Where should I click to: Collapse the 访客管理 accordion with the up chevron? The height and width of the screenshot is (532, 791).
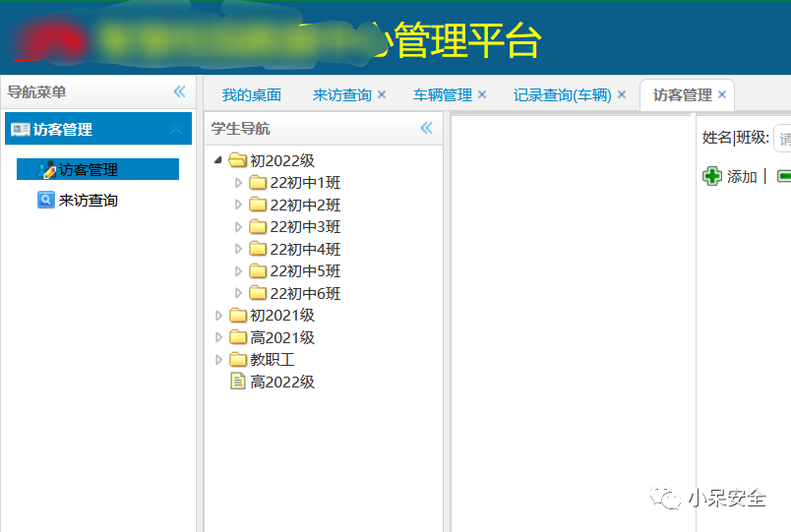coord(176,130)
